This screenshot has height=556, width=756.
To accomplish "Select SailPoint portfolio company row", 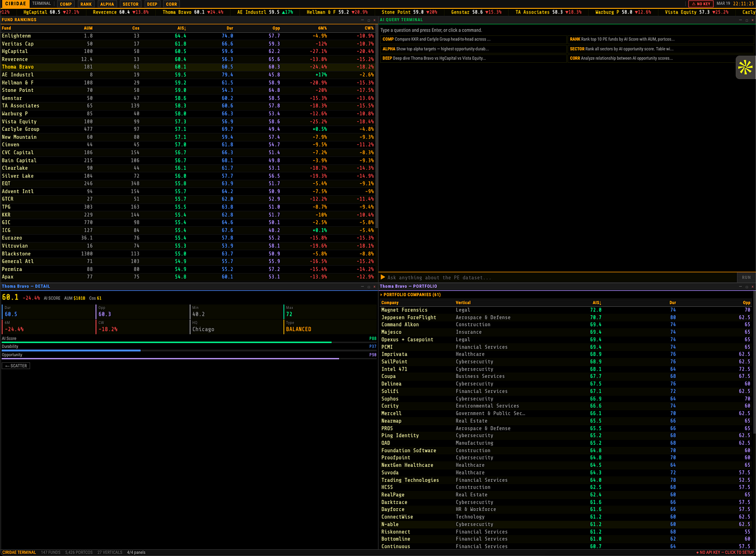I will (x=566, y=362).
